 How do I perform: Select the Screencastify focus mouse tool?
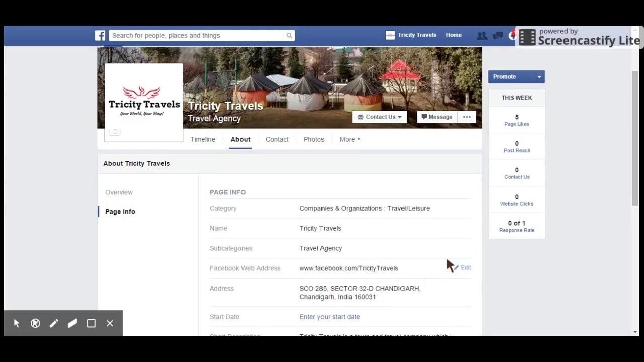(35, 323)
